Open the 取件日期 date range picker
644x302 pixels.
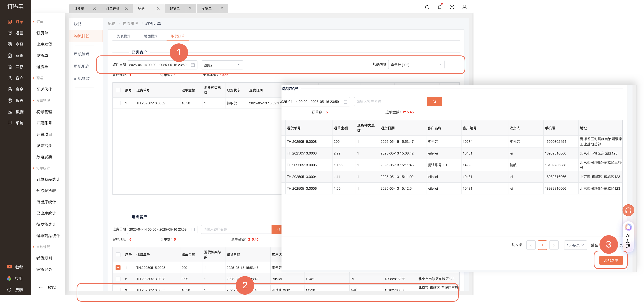[162, 65]
